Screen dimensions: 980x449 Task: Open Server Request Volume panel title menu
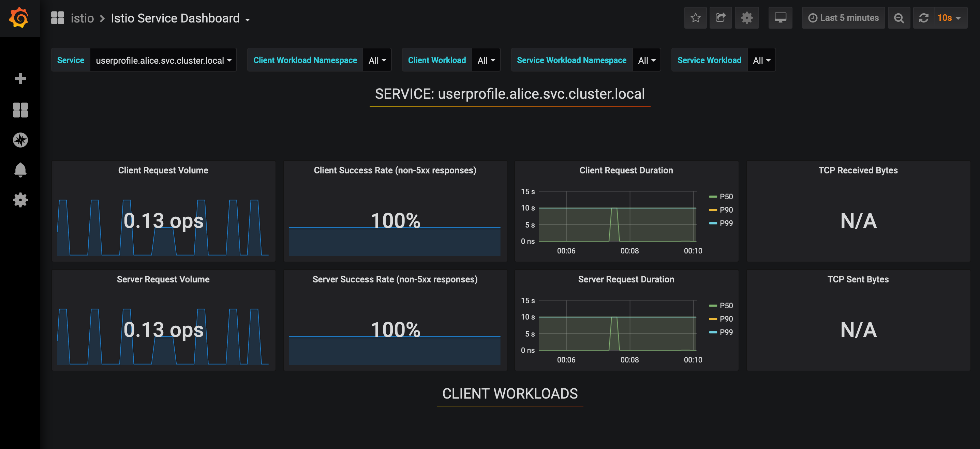click(163, 279)
